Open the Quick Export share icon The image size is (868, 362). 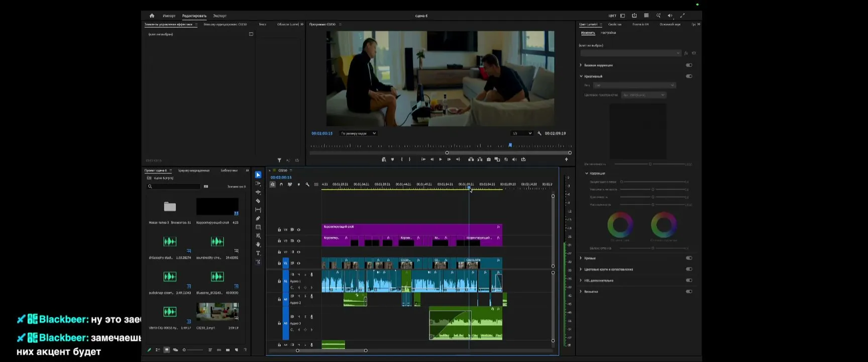(634, 16)
